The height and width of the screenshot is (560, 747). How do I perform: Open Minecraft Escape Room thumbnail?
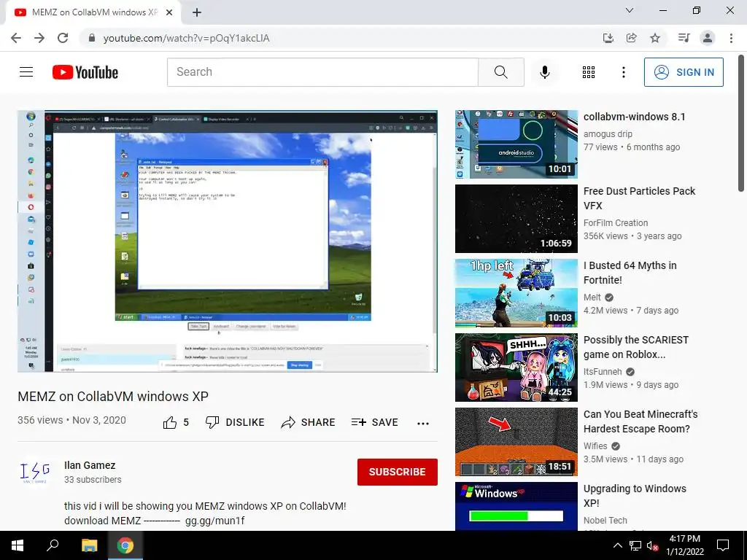516,441
